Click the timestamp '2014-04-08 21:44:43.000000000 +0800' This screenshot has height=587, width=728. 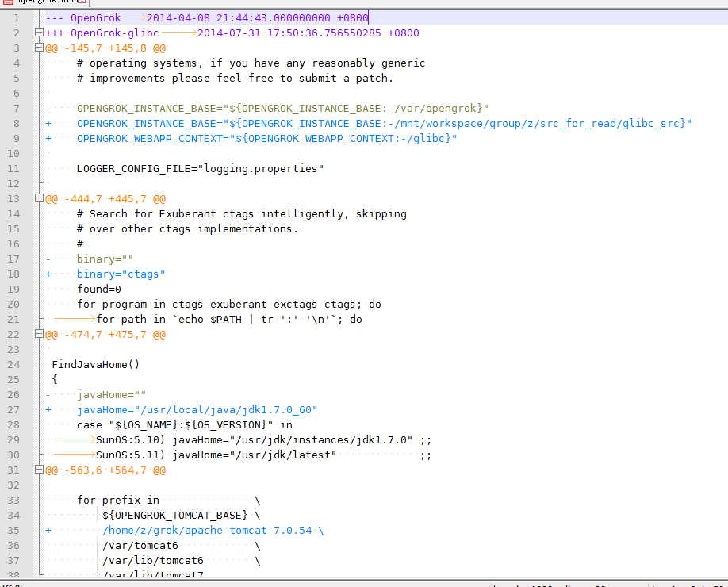pyautogui.click(x=257, y=17)
